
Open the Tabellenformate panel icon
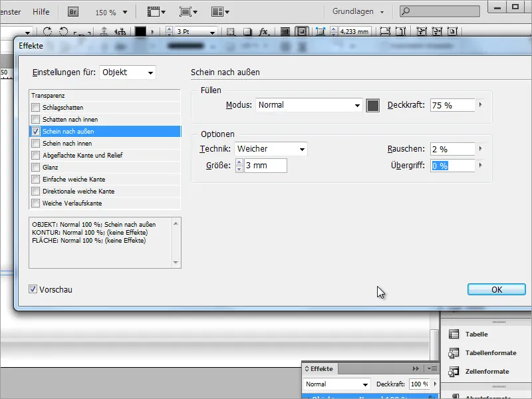[454, 353]
